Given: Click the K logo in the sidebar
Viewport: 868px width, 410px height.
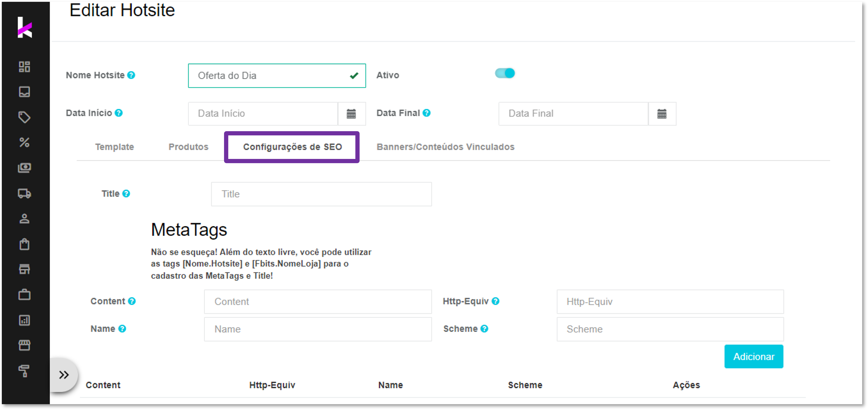Looking at the screenshot, I should coord(25,28).
